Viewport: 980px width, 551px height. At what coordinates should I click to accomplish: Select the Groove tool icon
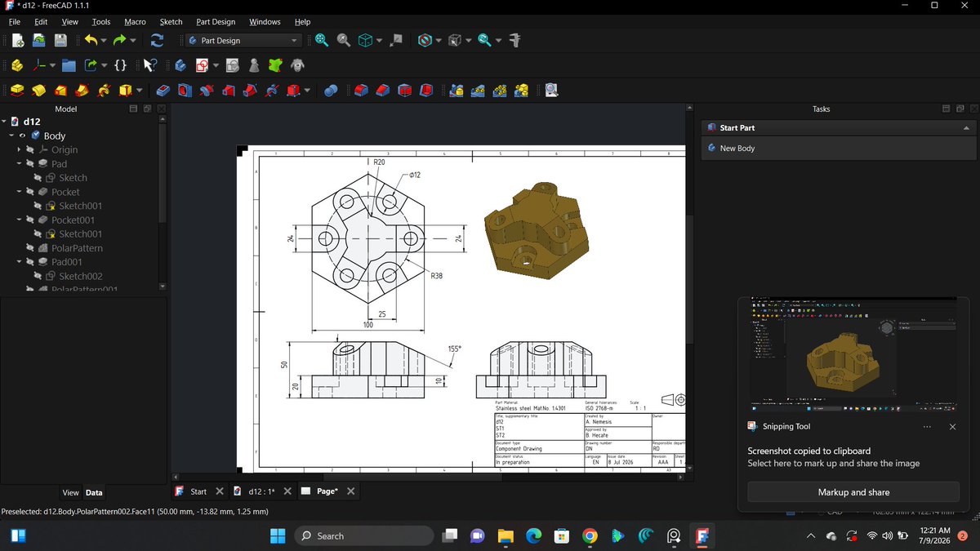[207, 91]
